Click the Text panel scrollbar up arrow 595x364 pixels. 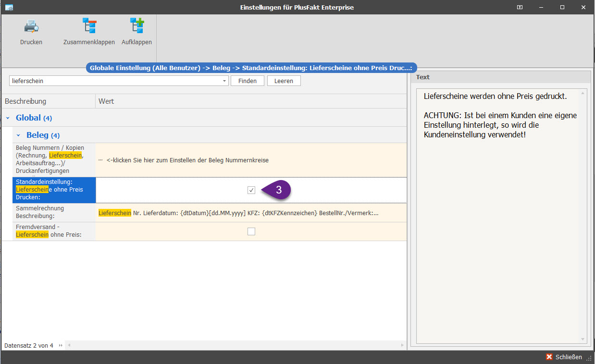tap(583, 93)
